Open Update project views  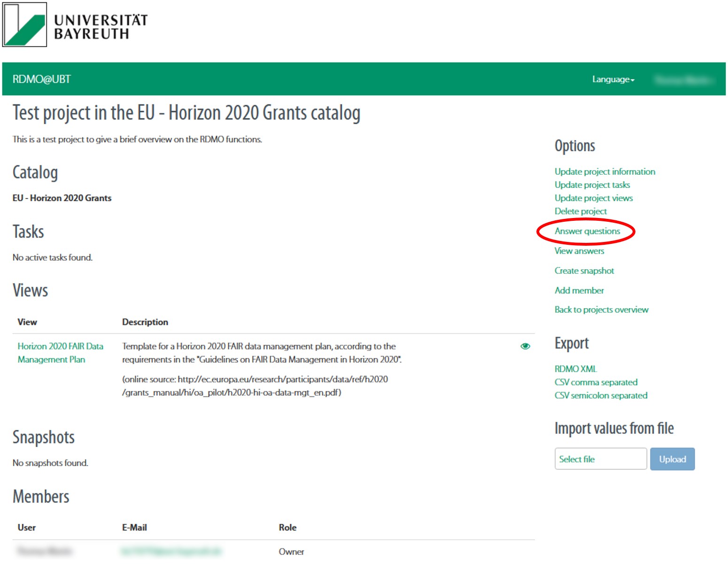(593, 198)
